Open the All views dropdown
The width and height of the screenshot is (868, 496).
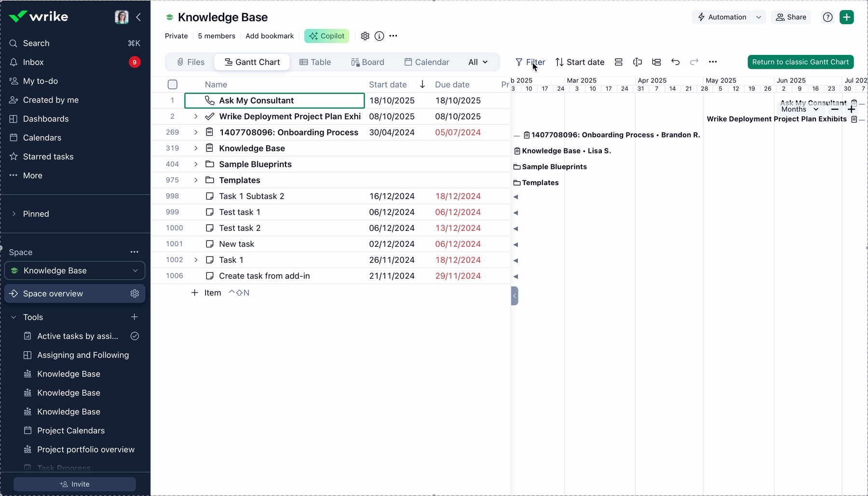click(478, 62)
